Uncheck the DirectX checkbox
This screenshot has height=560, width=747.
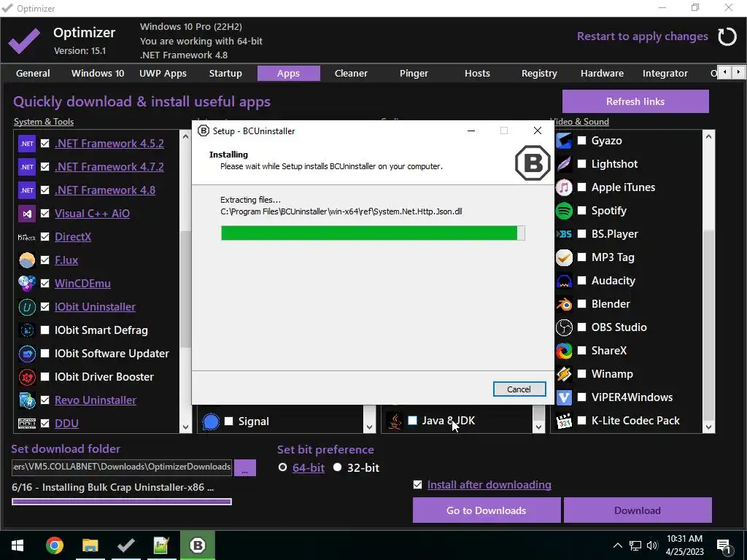coord(44,237)
